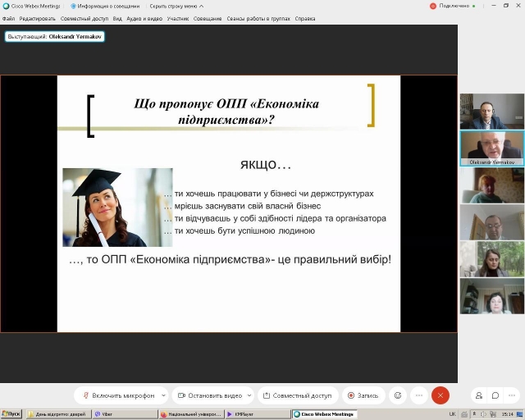Select bottom participant video thumbnail

pos(492,296)
